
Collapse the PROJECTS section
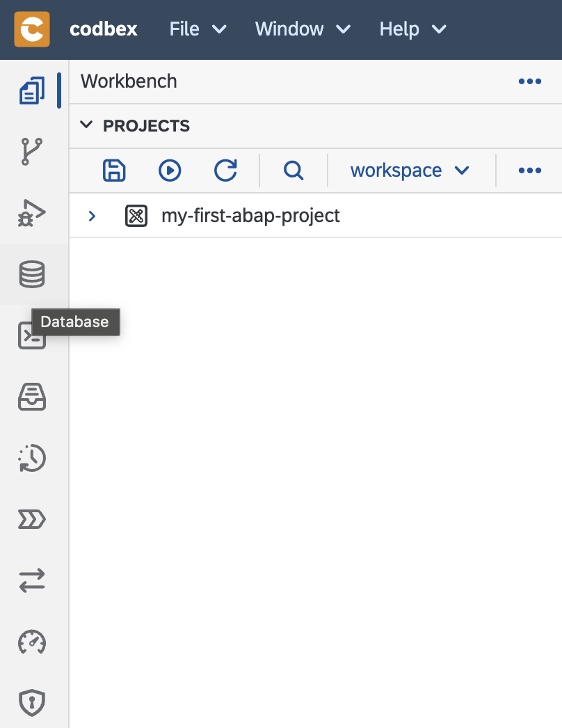pos(86,125)
